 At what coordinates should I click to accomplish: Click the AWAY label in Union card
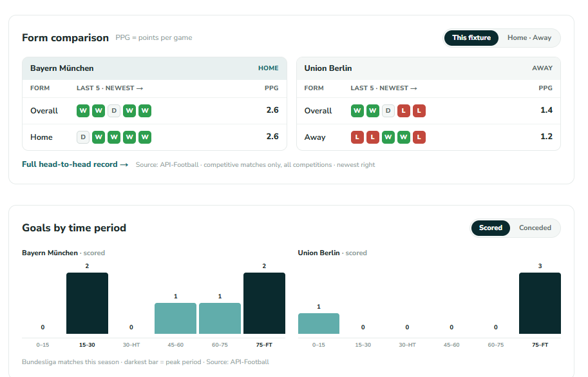click(x=542, y=68)
